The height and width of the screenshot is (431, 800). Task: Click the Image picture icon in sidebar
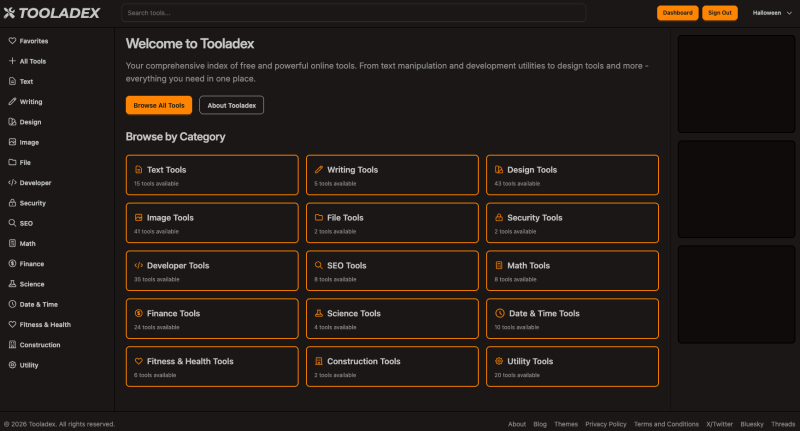tap(12, 142)
